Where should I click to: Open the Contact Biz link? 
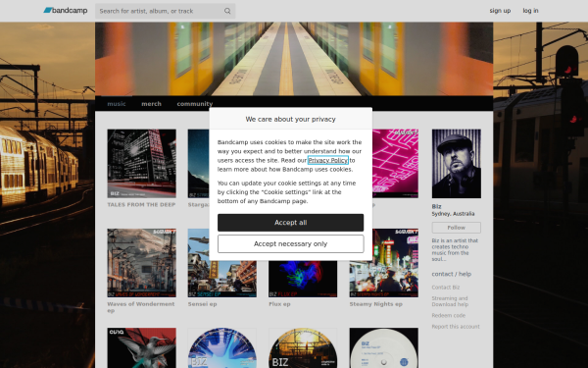pyautogui.click(x=446, y=288)
